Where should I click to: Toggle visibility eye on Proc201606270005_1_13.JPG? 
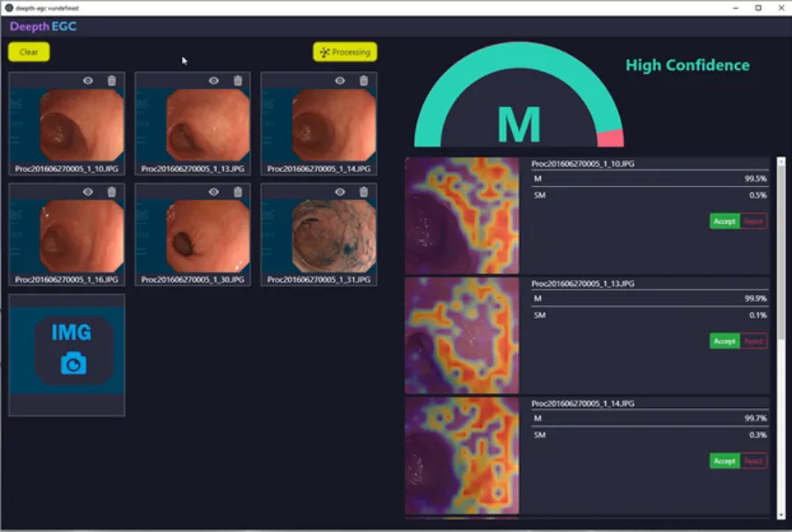click(213, 81)
